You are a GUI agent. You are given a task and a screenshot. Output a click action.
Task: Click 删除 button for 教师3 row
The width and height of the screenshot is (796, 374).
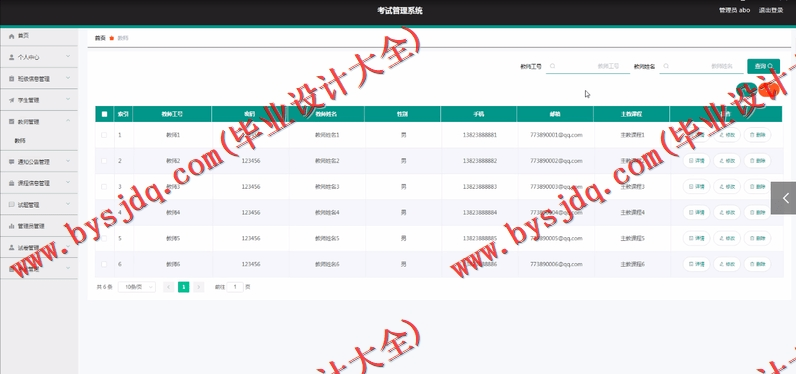(757, 187)
